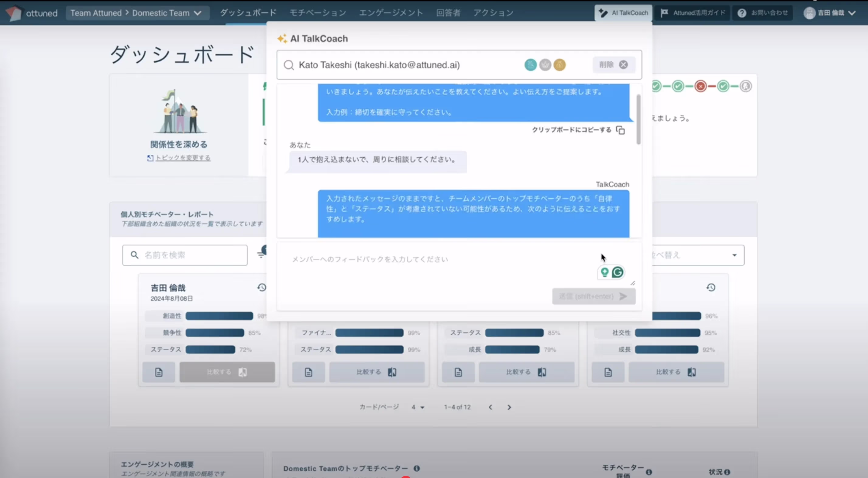Viewport: 868px width, 478px height.
Task: Open report icon on third card with 成長 79%
Action: [x=458, y=372]
